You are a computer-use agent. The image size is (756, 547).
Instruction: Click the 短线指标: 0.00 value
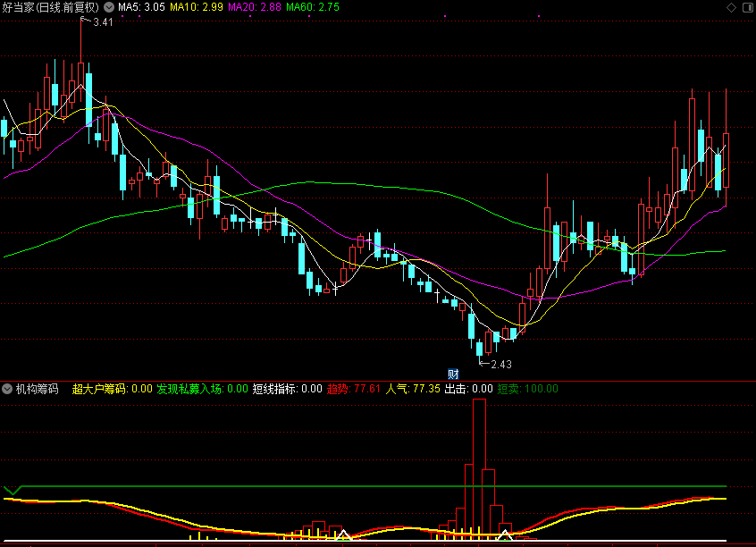click(x=288, y=389)
